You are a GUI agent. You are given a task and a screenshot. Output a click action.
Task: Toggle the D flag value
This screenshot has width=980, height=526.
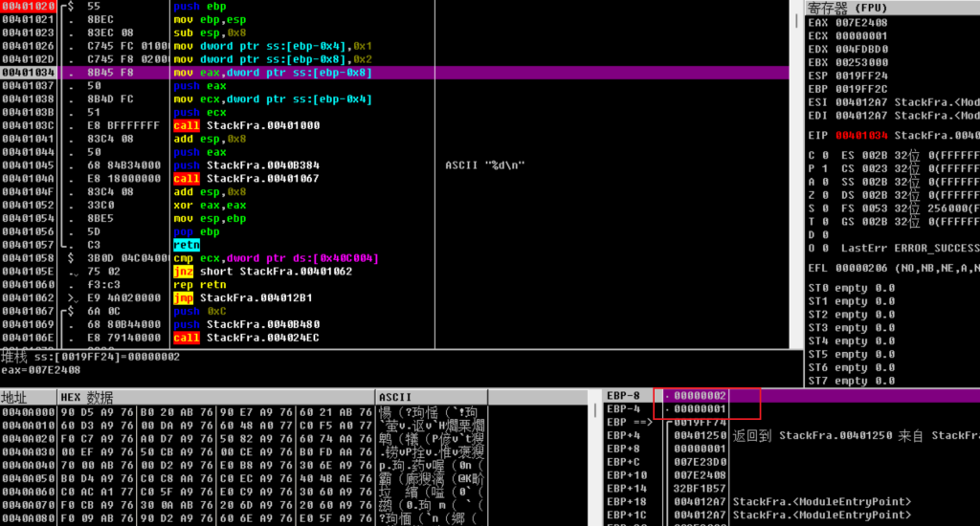(824, 234)
